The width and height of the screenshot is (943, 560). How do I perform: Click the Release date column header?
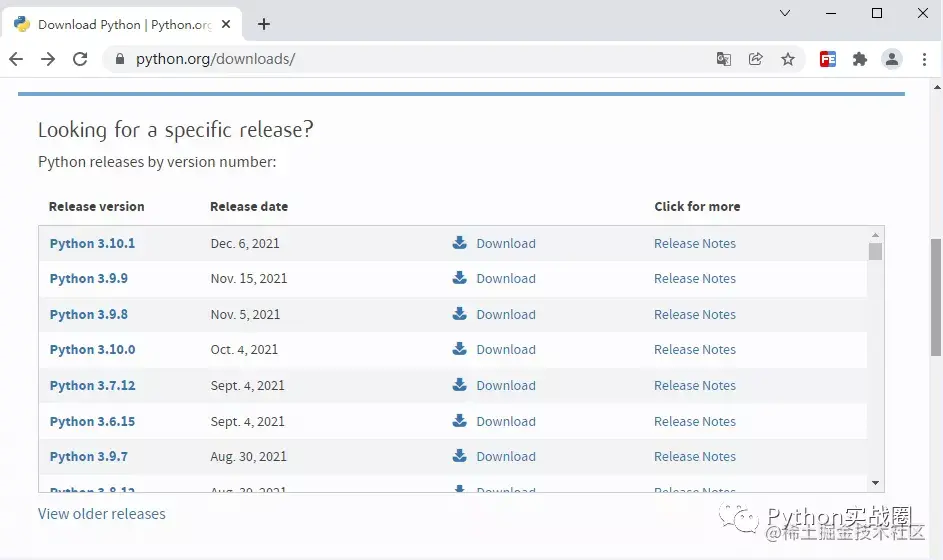[x=249, y=206]
